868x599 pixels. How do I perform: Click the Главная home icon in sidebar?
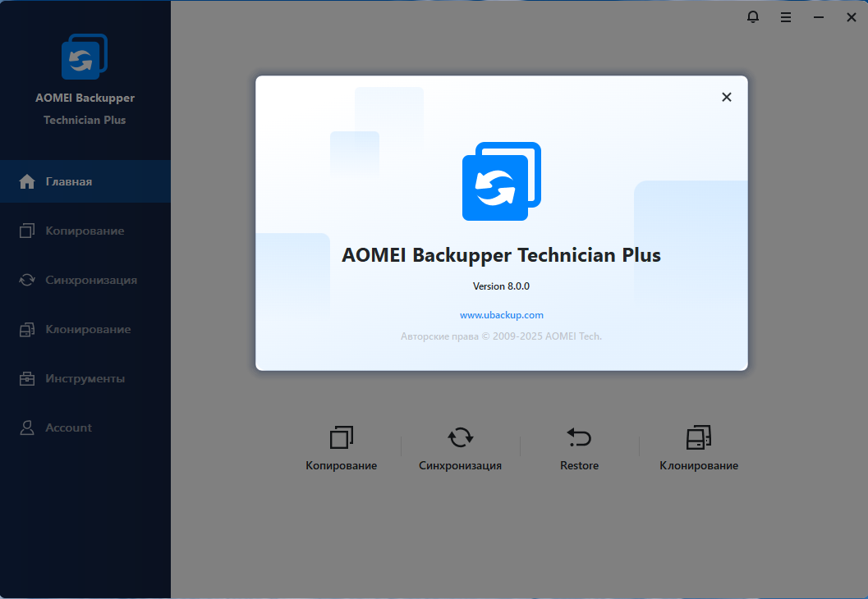click(x=28, y=181)
